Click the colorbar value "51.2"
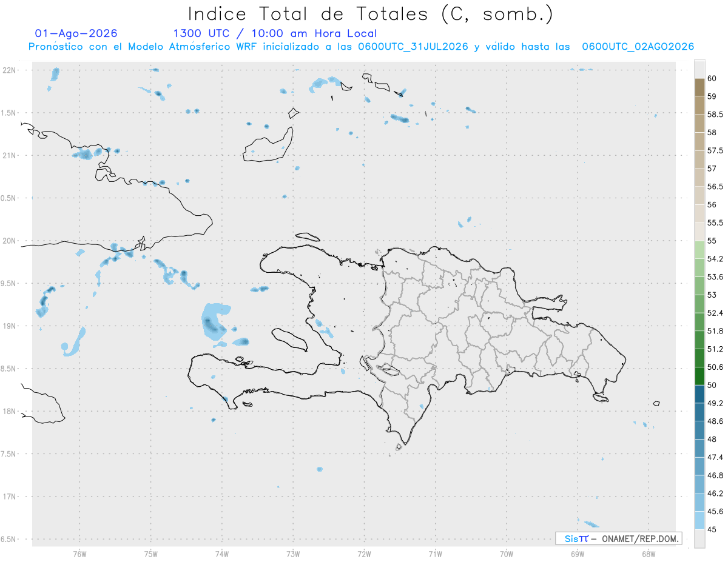 (x=715, y=349)
